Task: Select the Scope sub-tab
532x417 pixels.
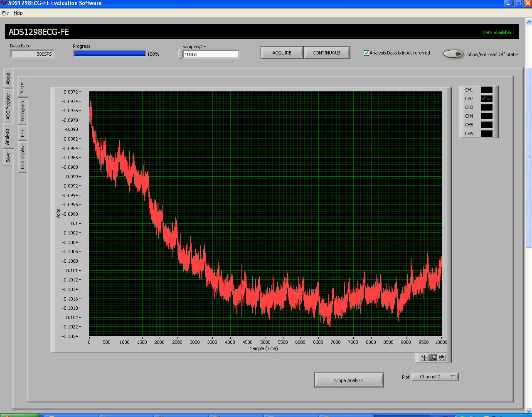Action: pyautogui.click(x=22, y=87)
